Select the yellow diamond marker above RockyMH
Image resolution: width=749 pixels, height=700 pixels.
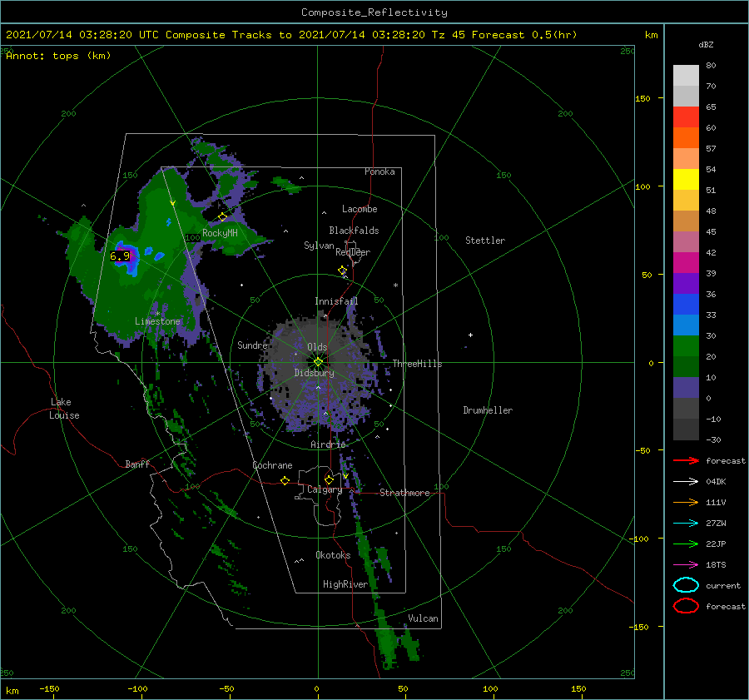tap(222, 217)
